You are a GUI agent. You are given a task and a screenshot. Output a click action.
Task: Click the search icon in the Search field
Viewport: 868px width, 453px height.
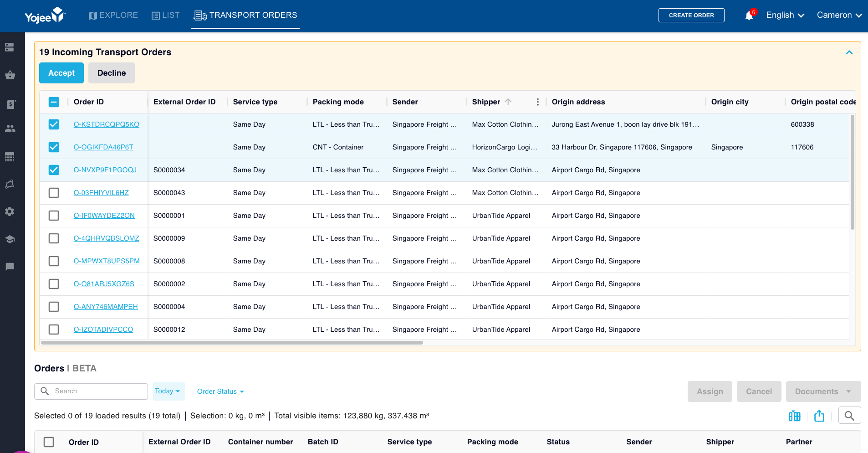pyautogui.click(x=45, y=391)
